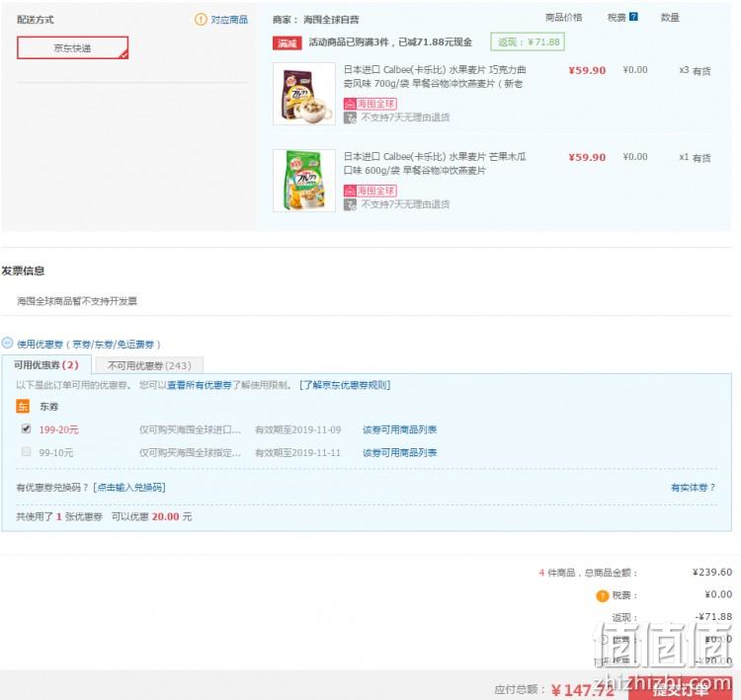
Task: Click the orange 税费 help icon in totals
Action: click(x=602, y=596)
